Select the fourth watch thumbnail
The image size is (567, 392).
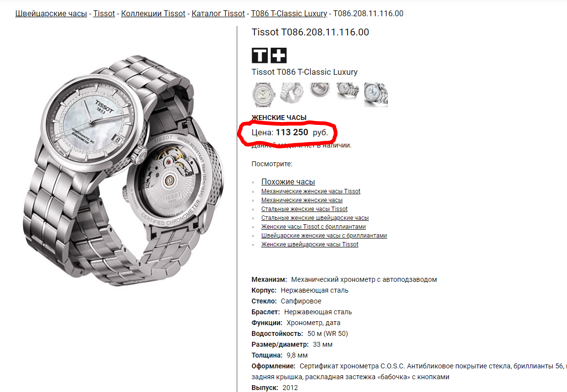point(347,91)
